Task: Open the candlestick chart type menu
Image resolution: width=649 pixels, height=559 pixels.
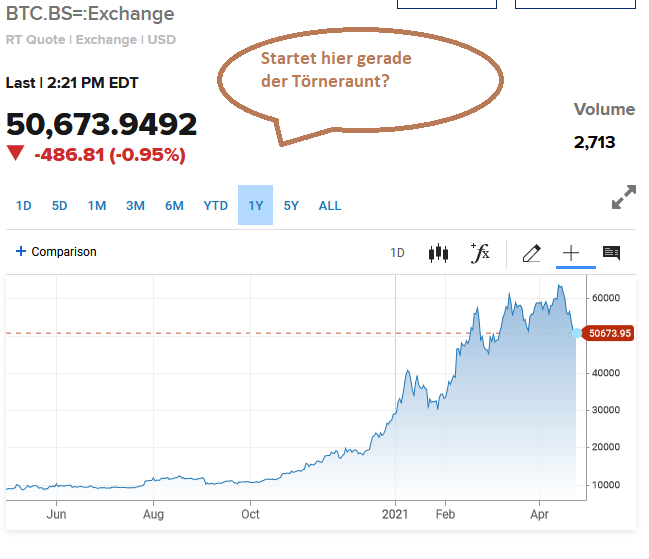Action: point(438,253)
